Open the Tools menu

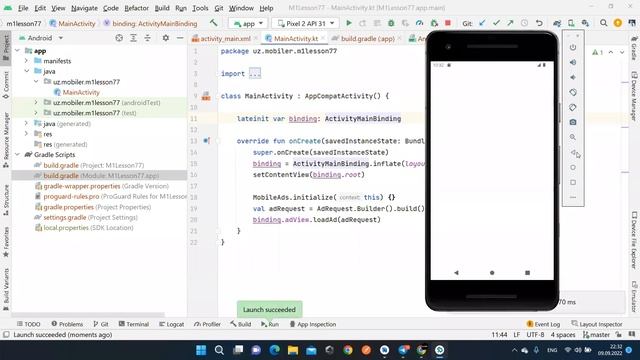[200, 8]
